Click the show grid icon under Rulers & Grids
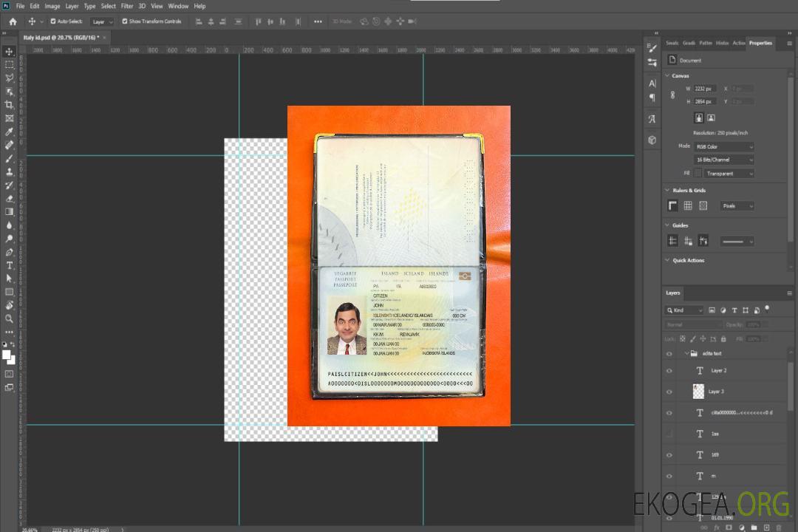798x532 pixels. pos(687,206)
